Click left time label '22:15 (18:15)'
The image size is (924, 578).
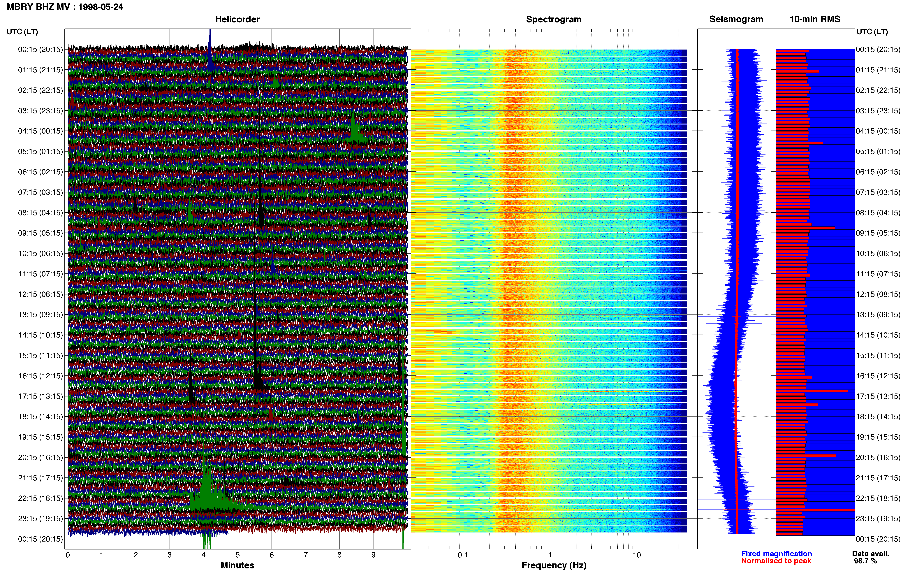tap(41, 498)
